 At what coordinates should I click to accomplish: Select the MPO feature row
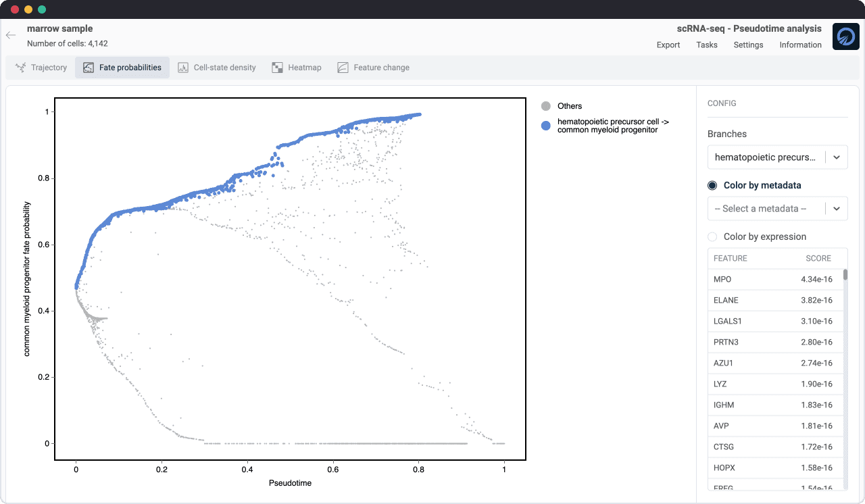pyautogui.click(x=772, y=280)
